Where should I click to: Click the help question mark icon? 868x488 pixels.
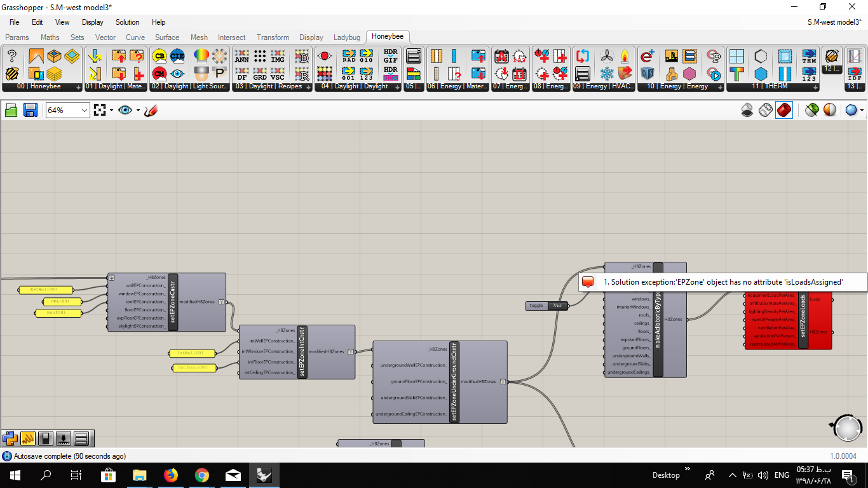(x=12, y=56)
